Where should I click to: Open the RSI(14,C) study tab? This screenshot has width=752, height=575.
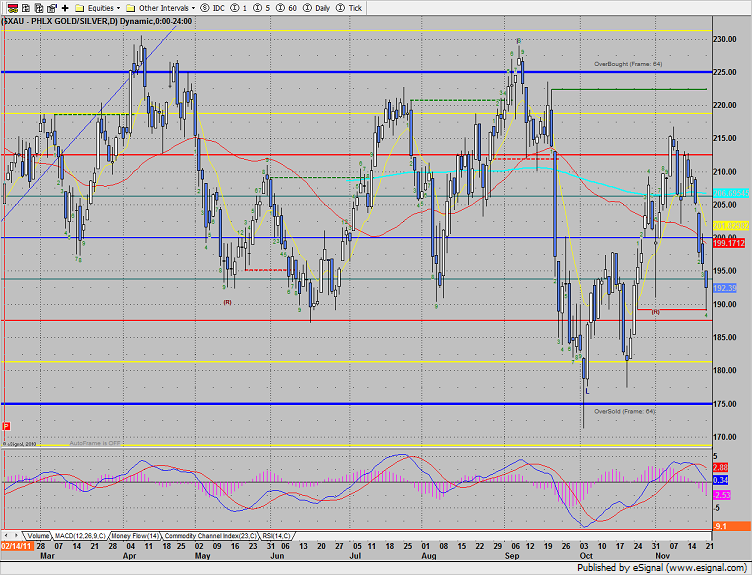coord(276,536)
